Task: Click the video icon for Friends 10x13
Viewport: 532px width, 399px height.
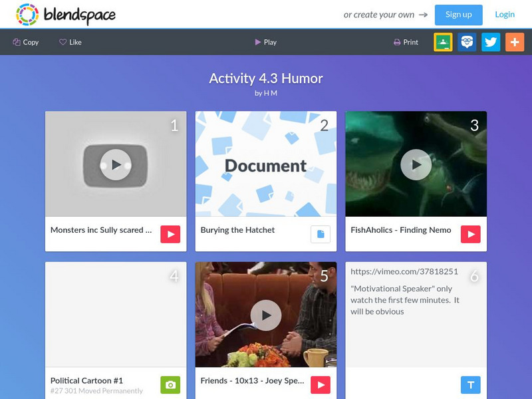Action: 321,385
